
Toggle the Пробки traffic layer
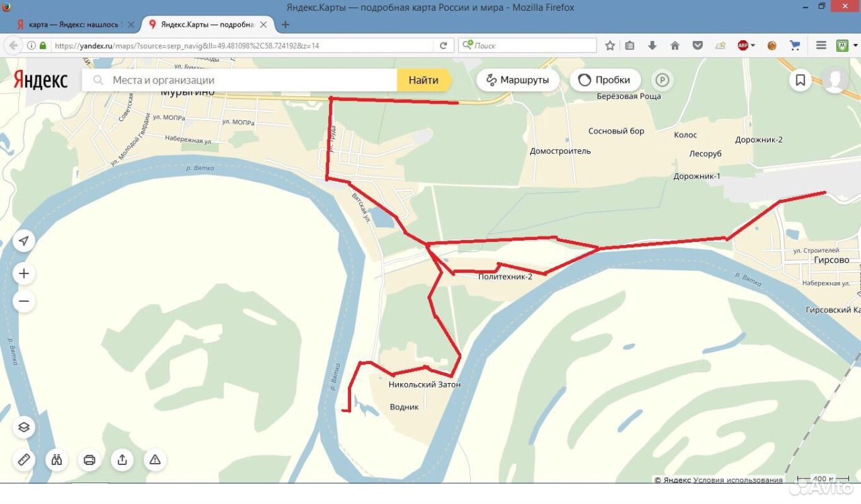click(x=605, y=80)
